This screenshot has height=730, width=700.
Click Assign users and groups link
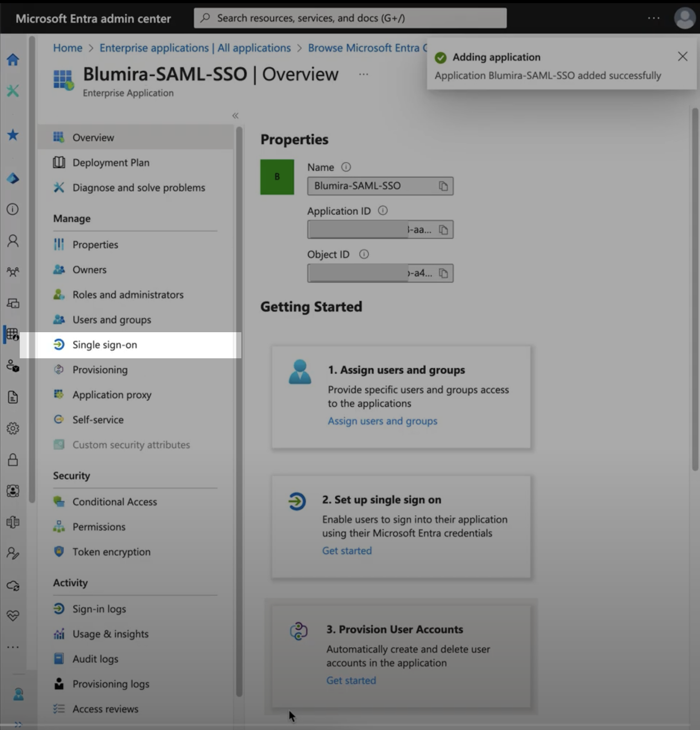coord(382,421)
